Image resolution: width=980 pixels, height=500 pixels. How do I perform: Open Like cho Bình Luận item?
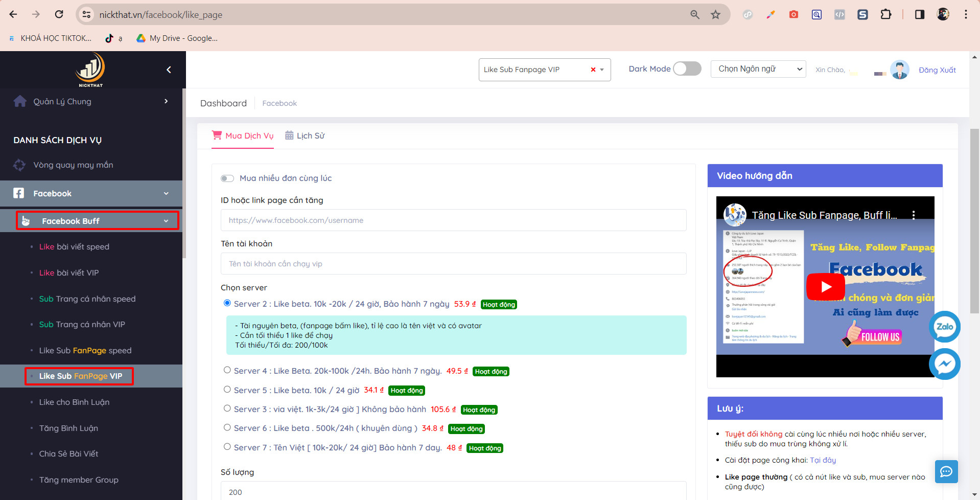(74, 402)
